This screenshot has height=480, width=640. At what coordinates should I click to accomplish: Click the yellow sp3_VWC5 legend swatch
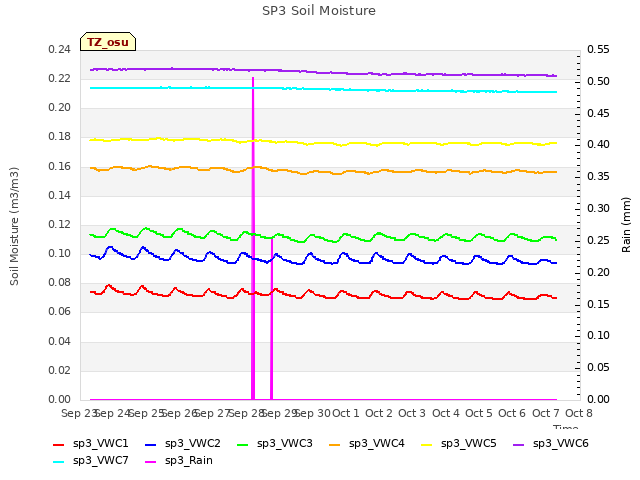coord(427,444)
